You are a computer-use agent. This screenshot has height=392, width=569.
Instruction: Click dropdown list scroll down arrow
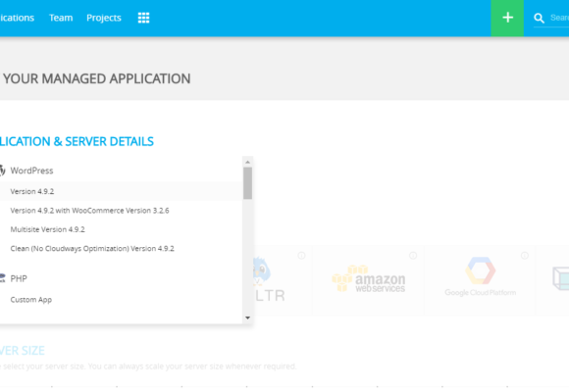pyautogui.click(x=247, y=318)
